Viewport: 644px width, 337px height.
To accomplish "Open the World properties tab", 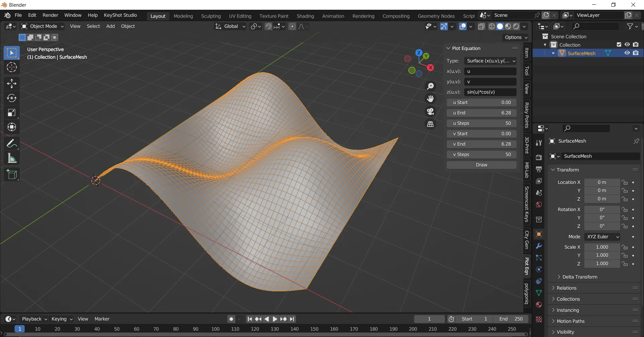I will (539, 205).
